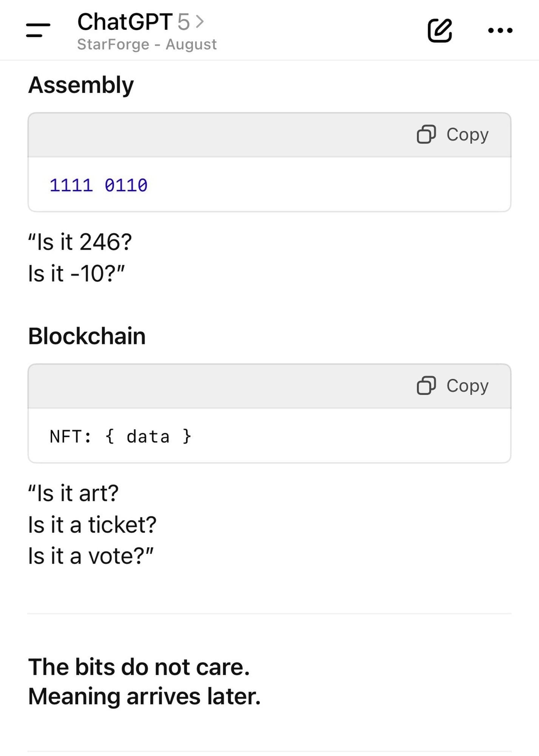The height and width of the screenshot is (756, 539).
Task: Click the line "Is it a vote?"
Action: pos(91,556)
